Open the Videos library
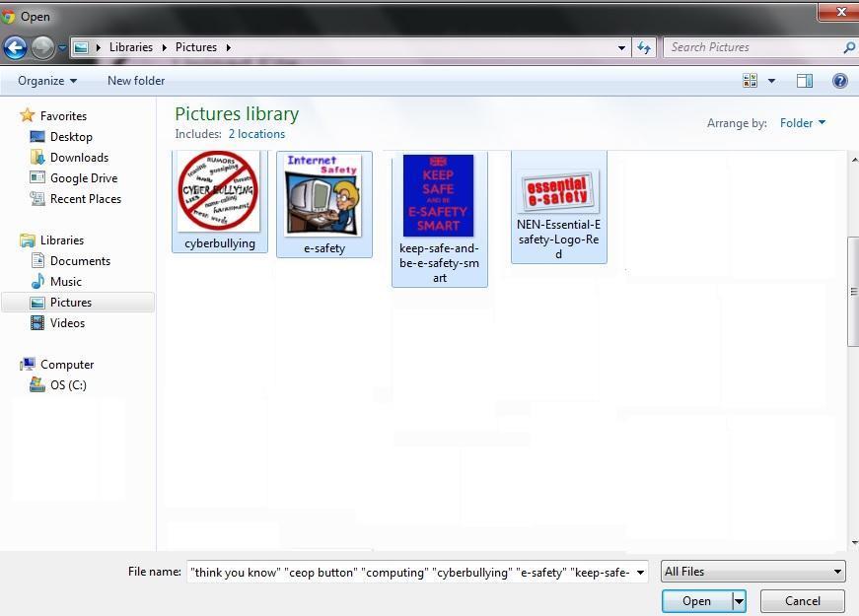 (x=67, y=323)
